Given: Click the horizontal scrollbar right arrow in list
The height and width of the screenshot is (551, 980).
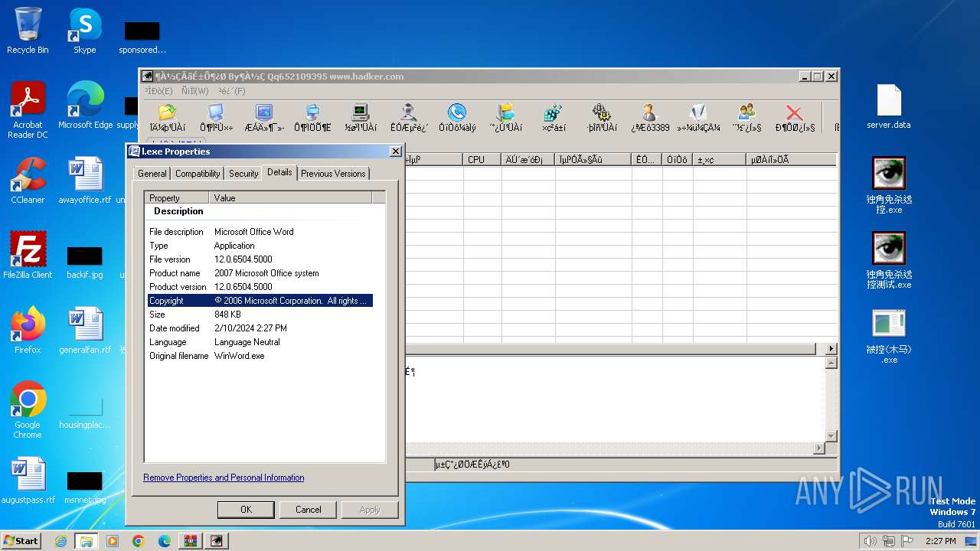Looking at the screenshot, I should pos(831,349).
